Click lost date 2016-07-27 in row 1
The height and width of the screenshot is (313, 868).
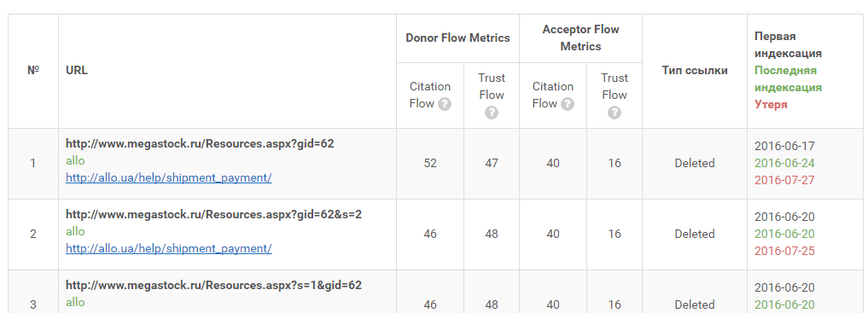[x=784, y=180]
